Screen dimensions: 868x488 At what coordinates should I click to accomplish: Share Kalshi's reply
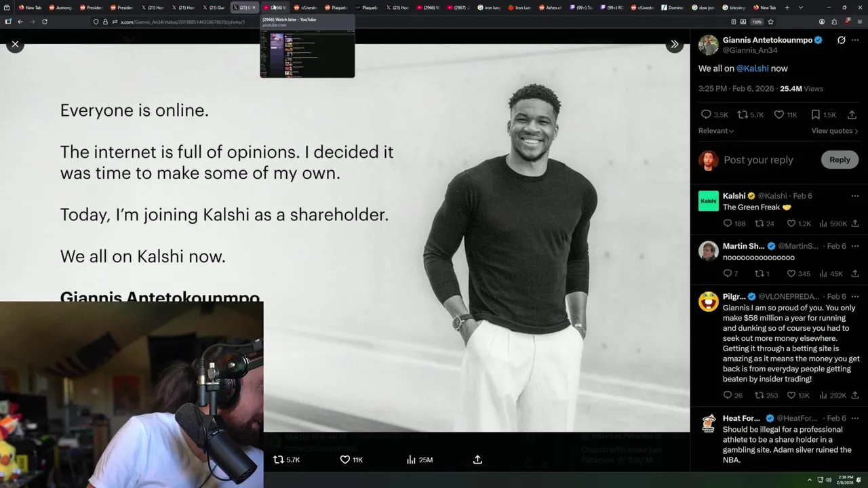[855, 224]
